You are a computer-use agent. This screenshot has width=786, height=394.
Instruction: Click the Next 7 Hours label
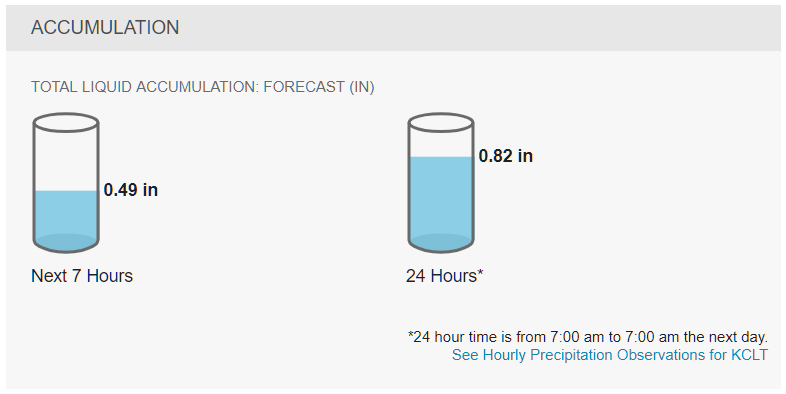click(82, 276)
